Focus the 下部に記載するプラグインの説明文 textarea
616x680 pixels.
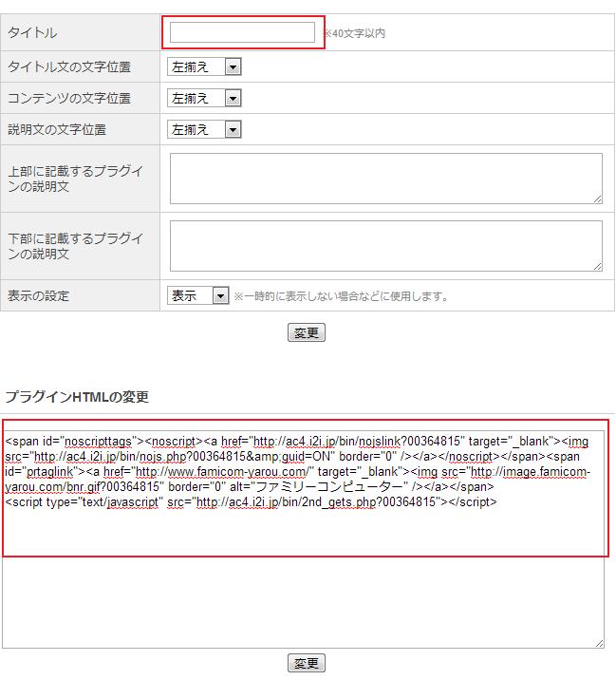pyautogui.click(x=385, y=246)
